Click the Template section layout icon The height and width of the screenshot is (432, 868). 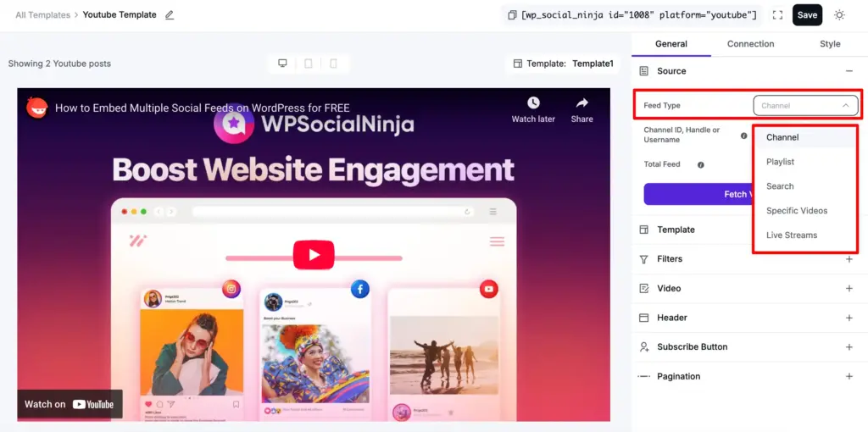pyautogui.click(x=643, y=230)
